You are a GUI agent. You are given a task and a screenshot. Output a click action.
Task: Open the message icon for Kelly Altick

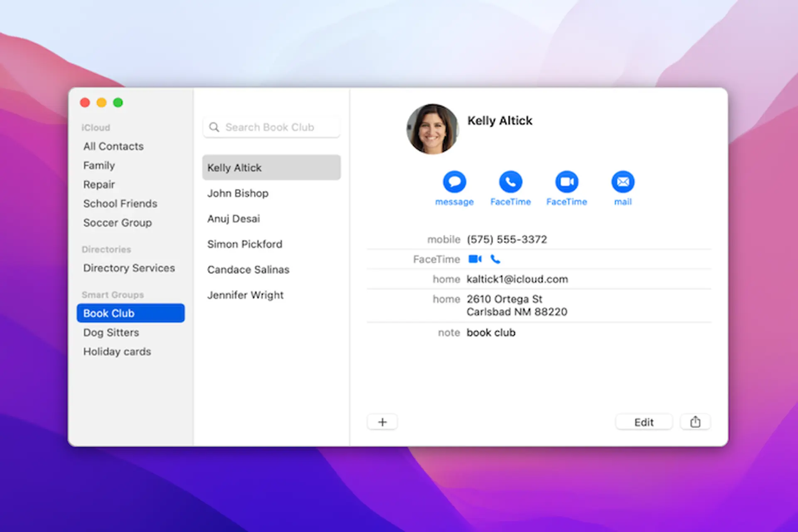(x=454, y=182)
